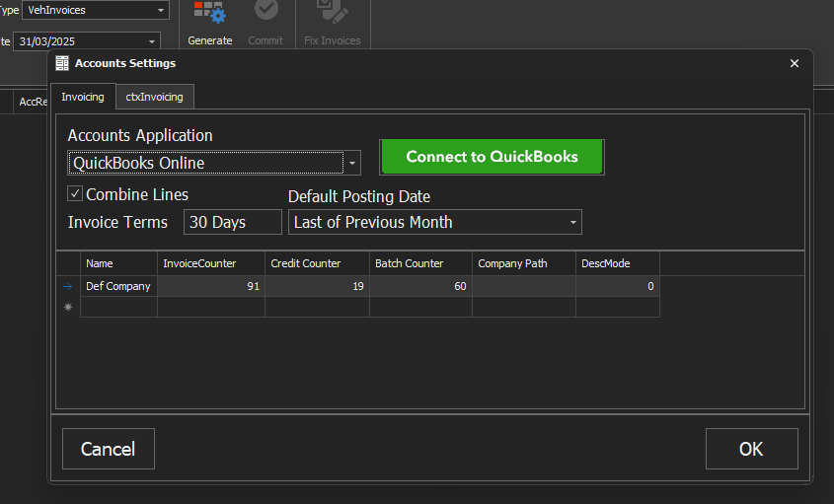Screen dimensions: 834x504
Task: Open the ctxInvoicing tab
Action: pos(154,97)
